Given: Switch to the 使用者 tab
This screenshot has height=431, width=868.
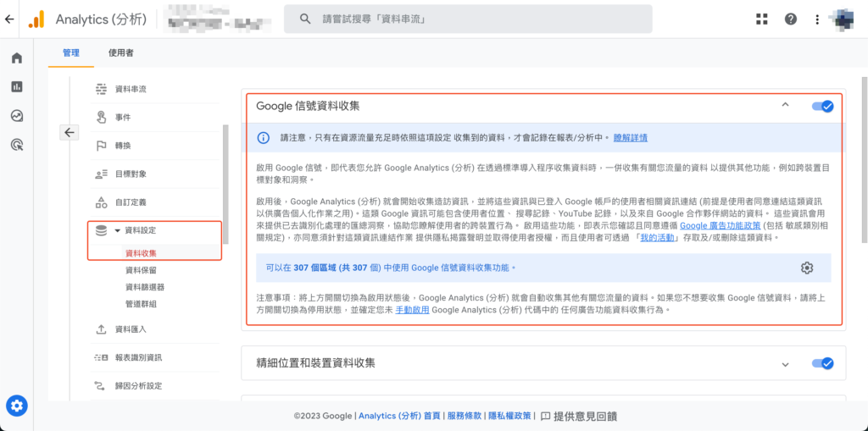Looking at the screenshot, I should 120,53.
